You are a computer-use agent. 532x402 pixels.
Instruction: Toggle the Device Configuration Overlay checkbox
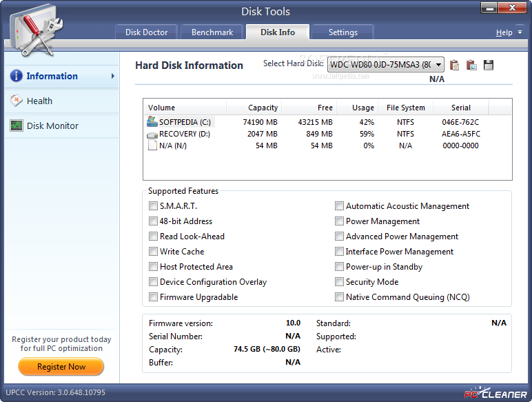click(153, 281)
